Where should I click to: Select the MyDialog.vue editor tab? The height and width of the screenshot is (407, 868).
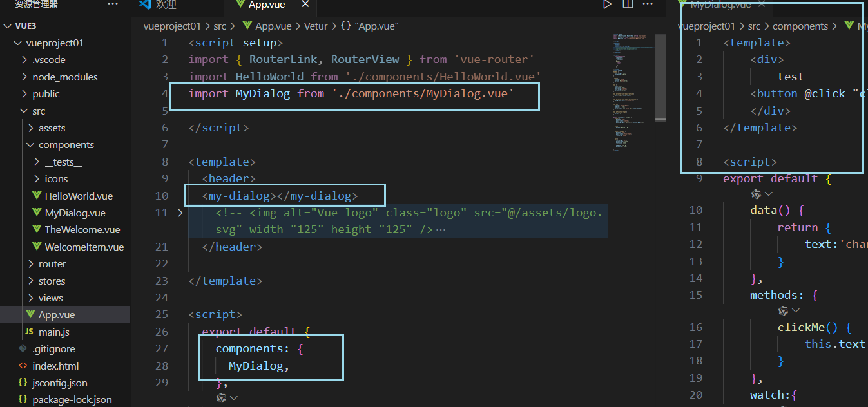point(720,5)
